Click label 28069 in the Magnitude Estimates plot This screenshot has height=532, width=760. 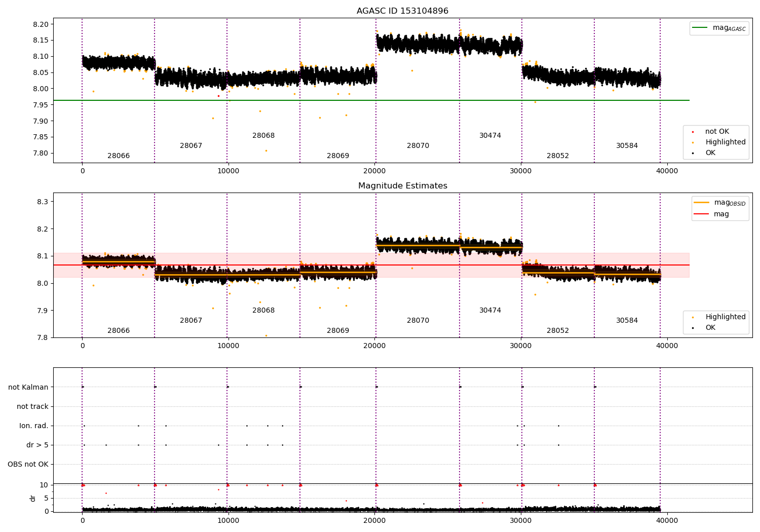point(338,331)
